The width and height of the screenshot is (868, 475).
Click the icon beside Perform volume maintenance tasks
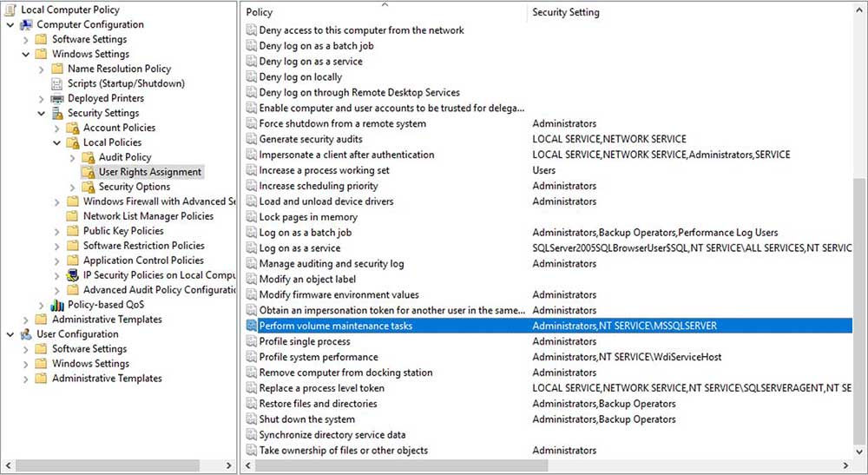(252, 326)
